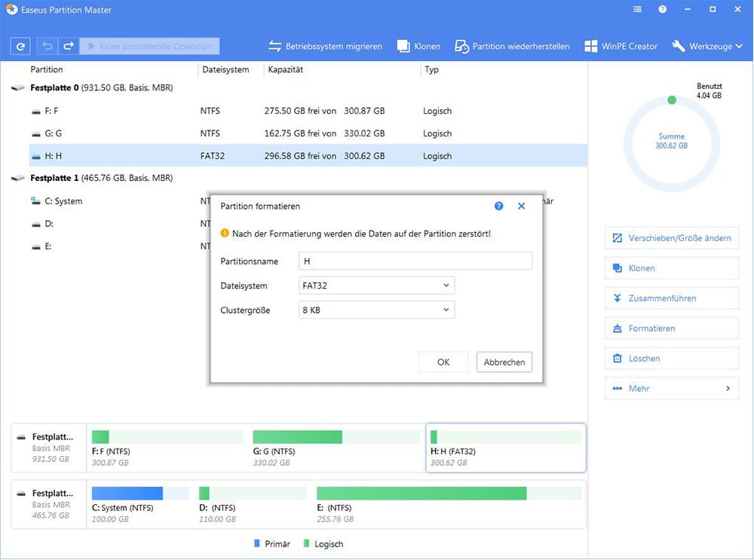The image size is (754, 560).
Task: Close the Partition formatieren dialog
Action: coord(521,206)
